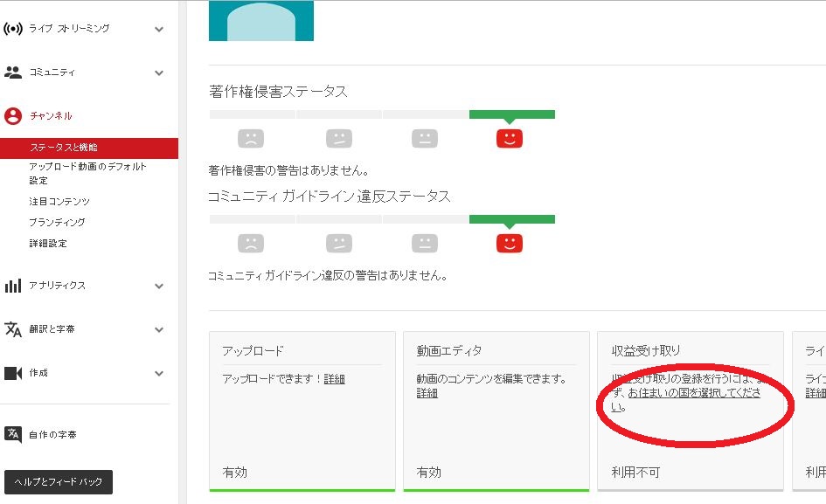Click the text 動画のコンテンツを編集できます。
826x504 pixels.
click(492, 379)
